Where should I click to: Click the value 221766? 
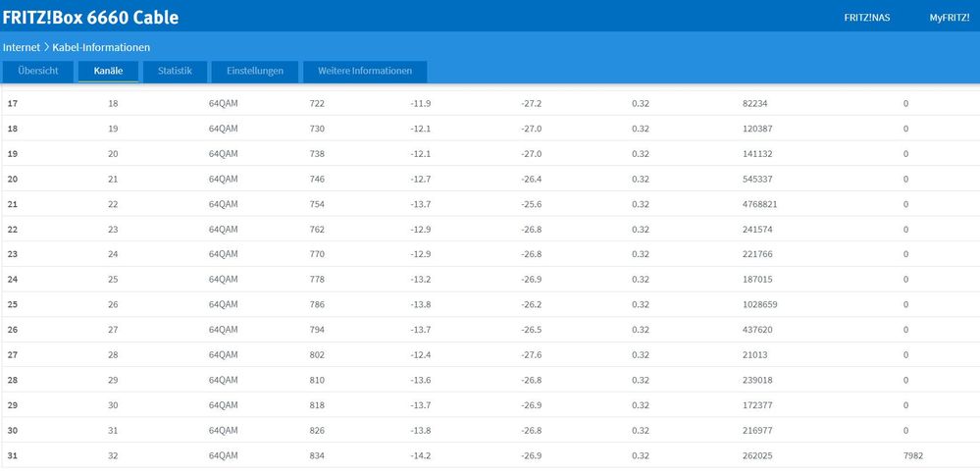(x=757, y=254)
